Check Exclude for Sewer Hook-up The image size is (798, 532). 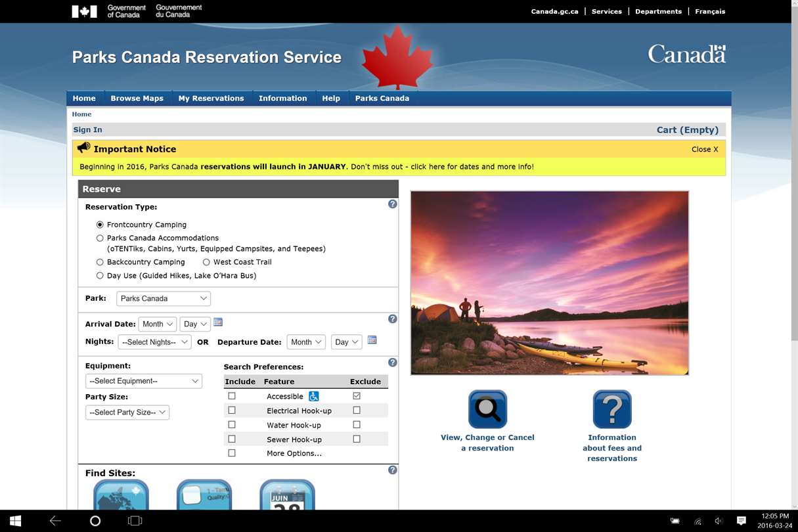tap(357, 439)
